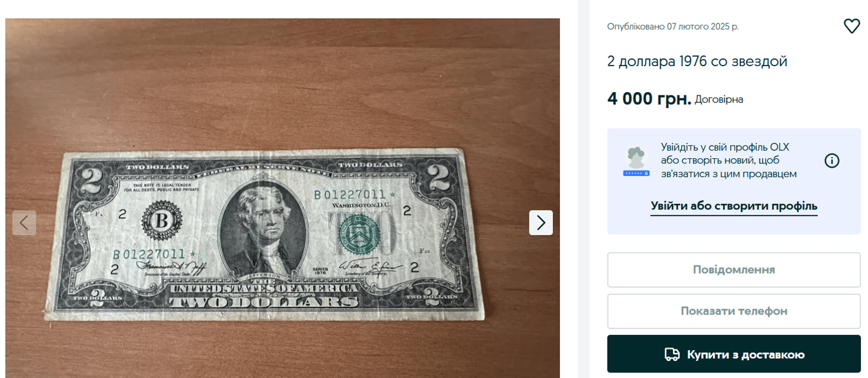The height and width of the screenshot is (378, 868).
Task: Click the Договірна negotiable label
Action: [719, 100]
